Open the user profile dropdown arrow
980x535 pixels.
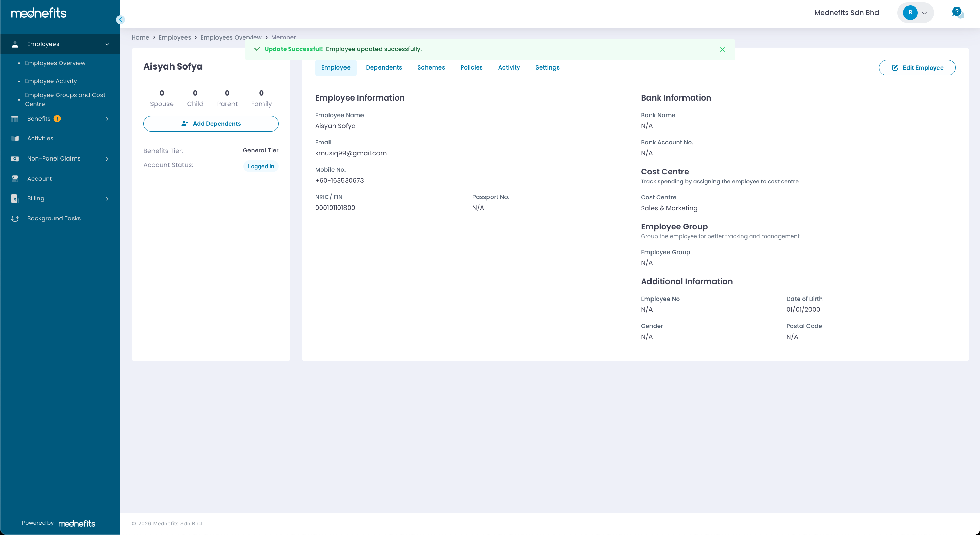coord(925,13)
